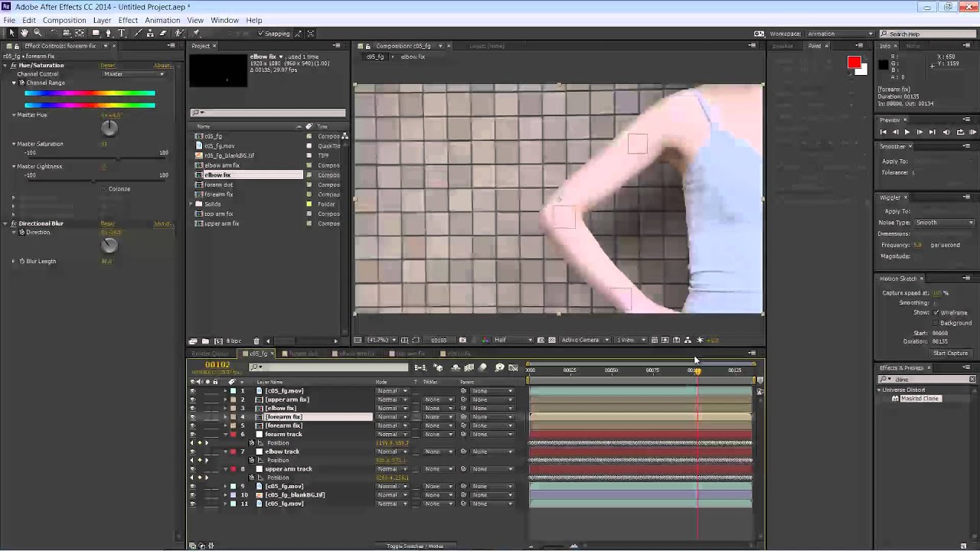The image size is (980, 551).
Task: Enable the Colorize checkbox
Action: pyautogui.click(x=103, y=189)
